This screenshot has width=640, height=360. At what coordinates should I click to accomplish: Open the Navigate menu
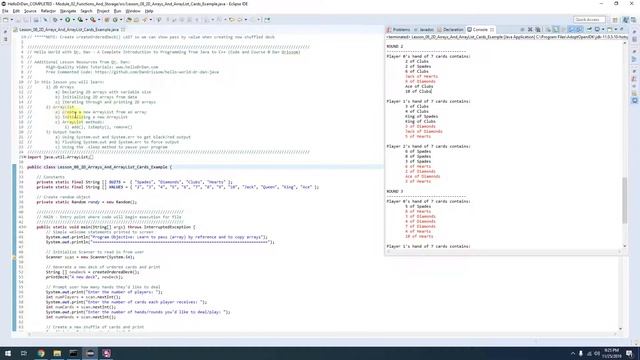(x=68, y=11)
